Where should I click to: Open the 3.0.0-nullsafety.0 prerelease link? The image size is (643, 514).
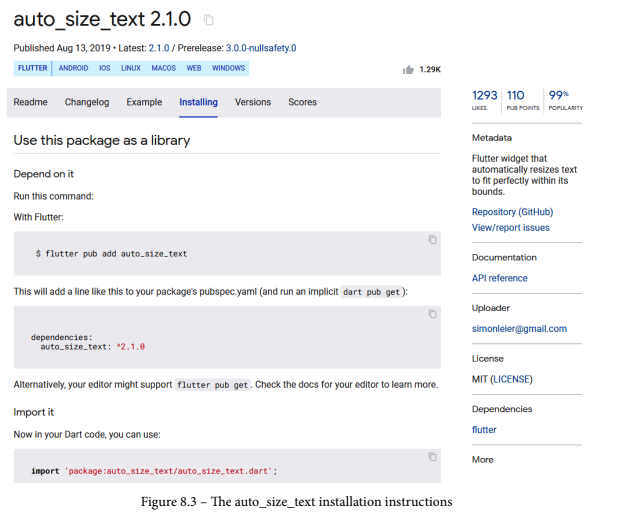coord(259,48)
